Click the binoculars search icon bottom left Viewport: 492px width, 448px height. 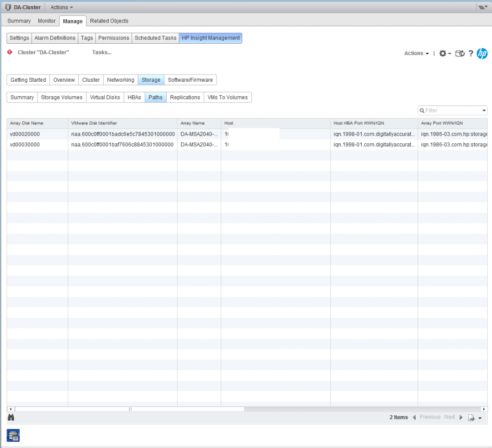11,417
